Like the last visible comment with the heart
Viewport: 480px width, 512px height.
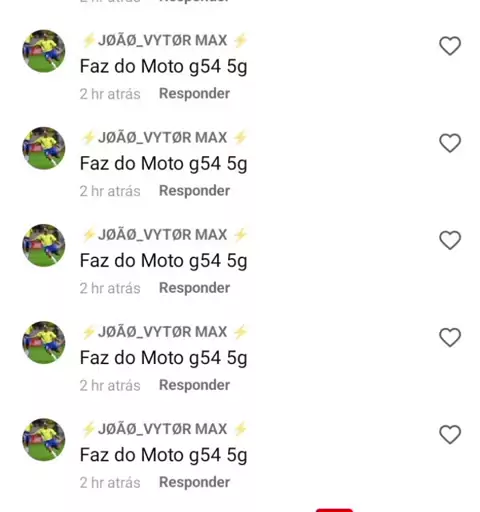(x=450, y=434)
